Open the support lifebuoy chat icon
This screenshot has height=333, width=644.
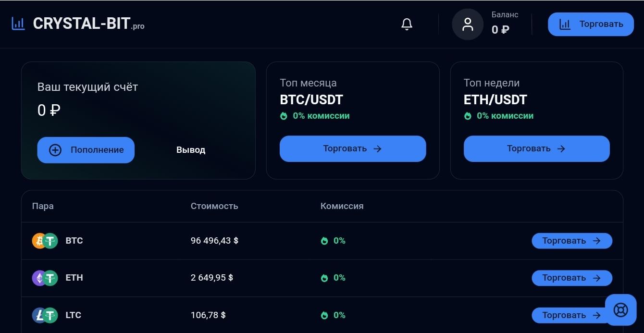[620, 310]
